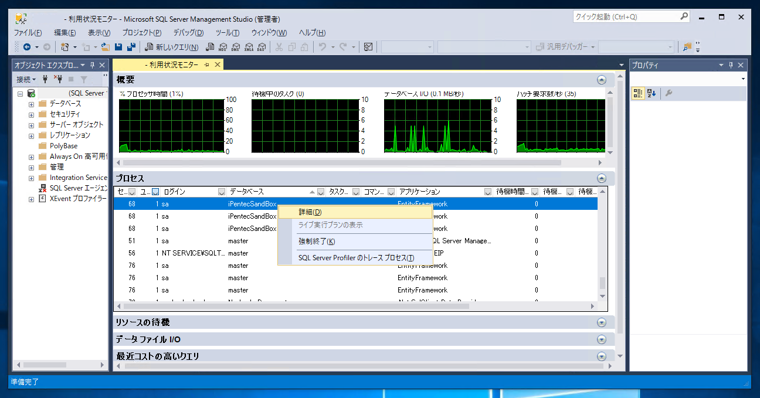Choose 詳細(D) in the context menu
Viewport: 760px width, 398px height.
[355, 212]
